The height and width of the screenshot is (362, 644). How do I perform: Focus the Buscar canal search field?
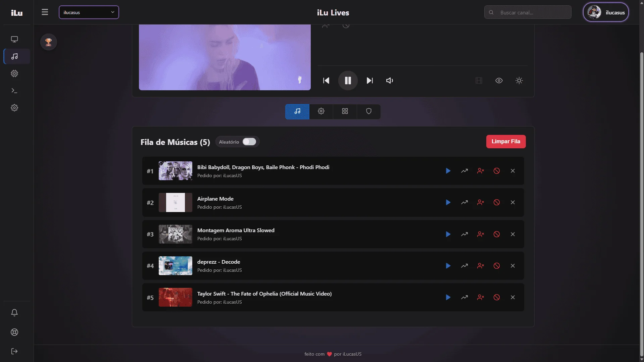click(528, 12)
